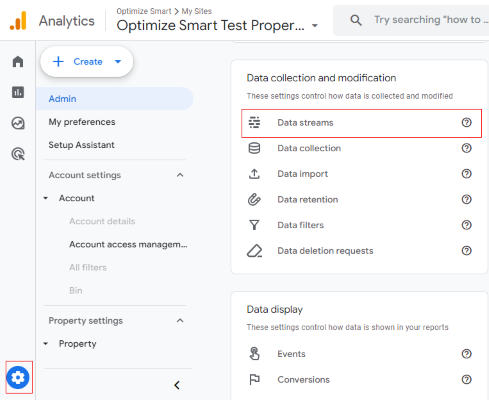Focus the search input field
The width and height of the screenshot is (489, 400).
[x=430, y=20]
